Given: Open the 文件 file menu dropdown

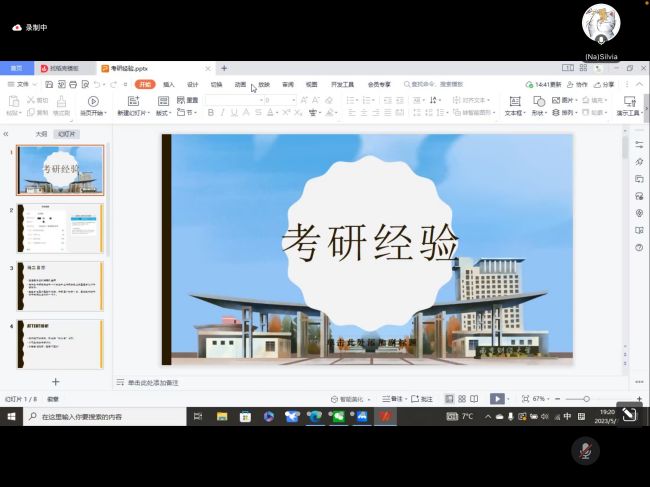Looking at the screenshot, I should (x=22, y=85).
